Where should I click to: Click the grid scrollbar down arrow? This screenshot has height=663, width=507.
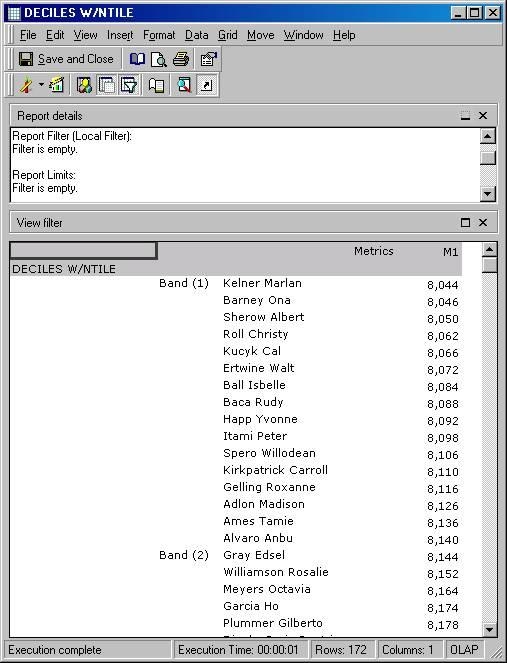(489, 630)
